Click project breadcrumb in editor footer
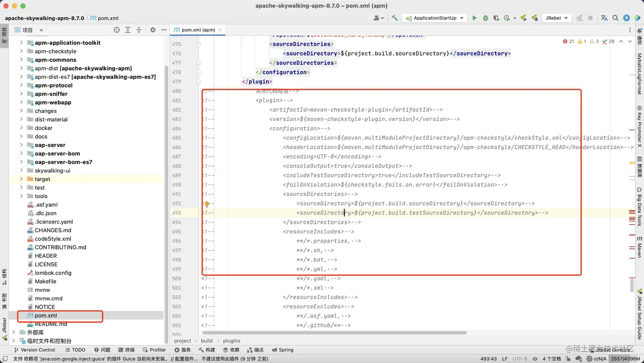The height and width of the screenshot is (363, 644). point(183,341)
